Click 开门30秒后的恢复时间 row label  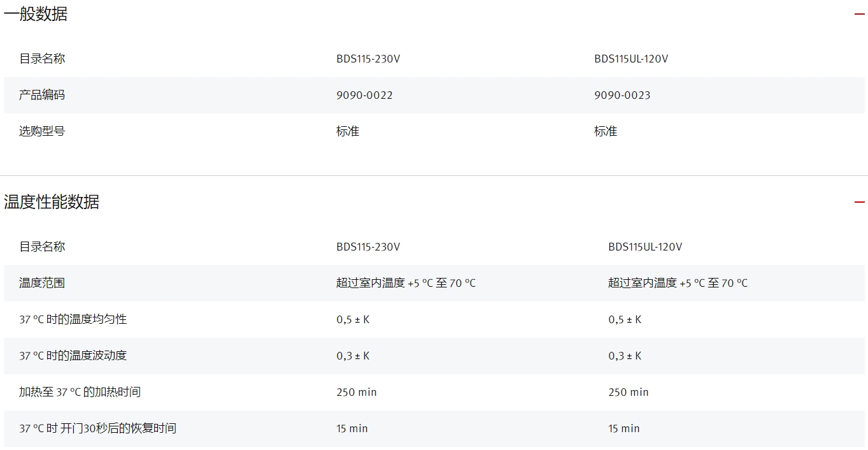coord(97,428)
